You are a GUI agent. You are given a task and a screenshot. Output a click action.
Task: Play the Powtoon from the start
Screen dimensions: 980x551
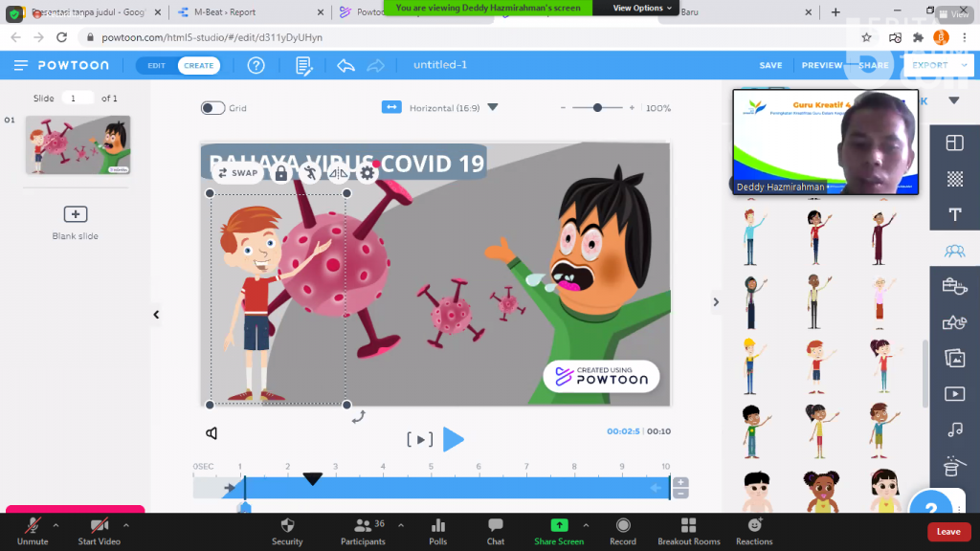pyautogui.click(x=453, y=439)
